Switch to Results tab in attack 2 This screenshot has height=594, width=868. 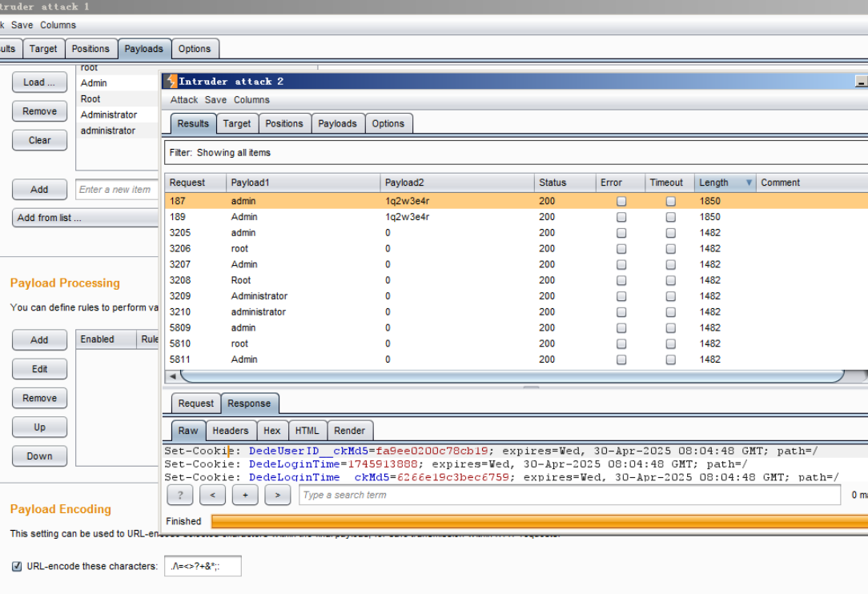click(193, 123)
